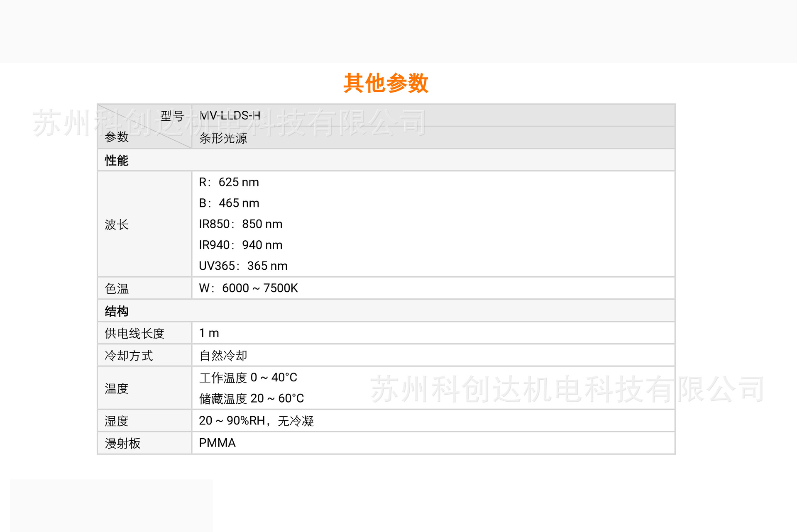Select the R: 625 nm wavelength line

(229, 182)
